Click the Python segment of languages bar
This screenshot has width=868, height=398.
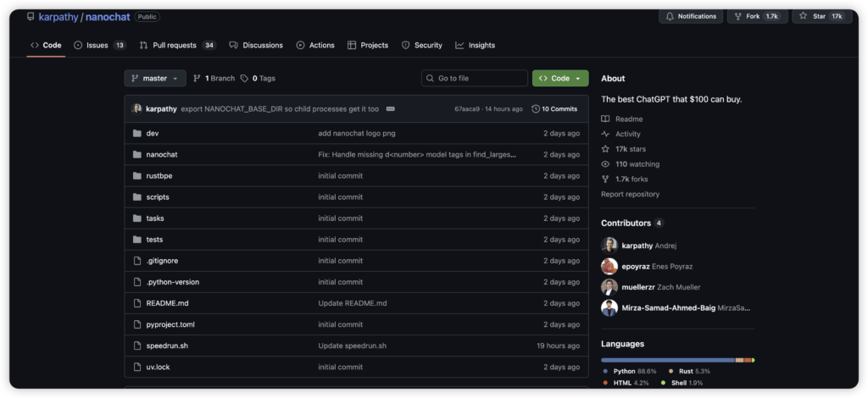667,360
